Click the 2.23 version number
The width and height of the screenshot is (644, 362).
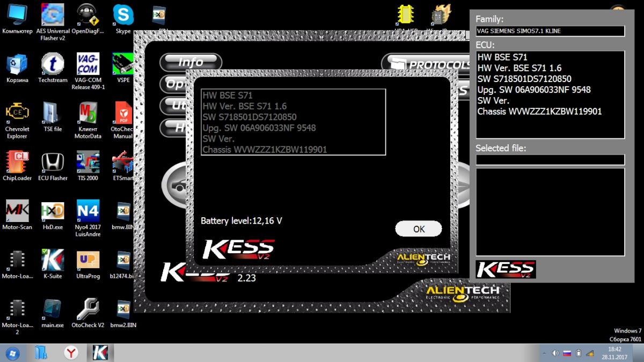(247, 278)
